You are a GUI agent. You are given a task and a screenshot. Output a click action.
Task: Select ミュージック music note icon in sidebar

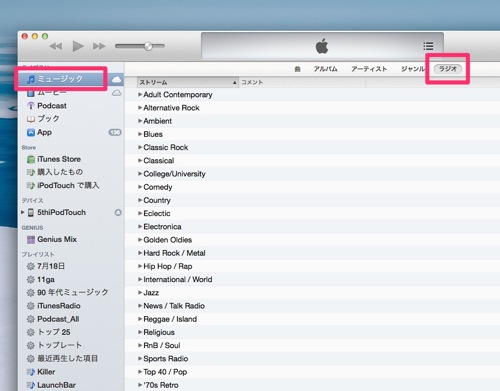[31, 79]
